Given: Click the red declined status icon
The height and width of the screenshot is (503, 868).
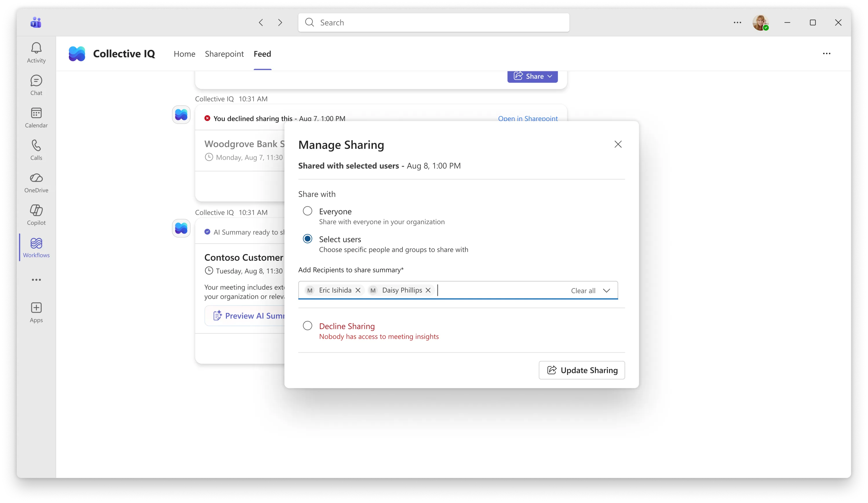Looking at the screenshot, I should coord(207,118).
